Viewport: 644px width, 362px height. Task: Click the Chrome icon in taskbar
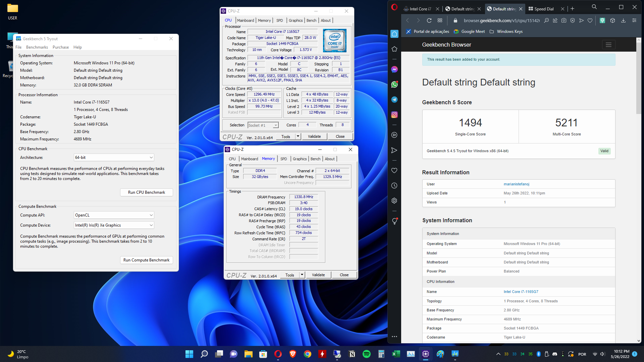coord(308,354)
